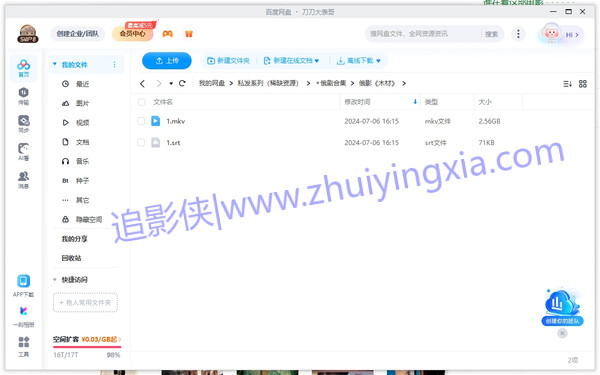
Task: Open the AI看 icon in sidebar
Action: click(23, 152)
